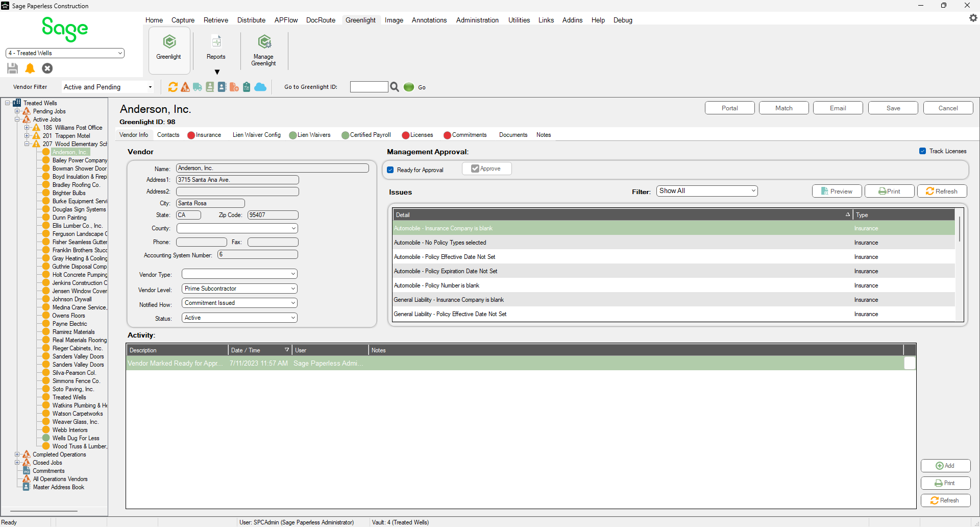Click the Commitments tab red status dot

click(447, 135)
